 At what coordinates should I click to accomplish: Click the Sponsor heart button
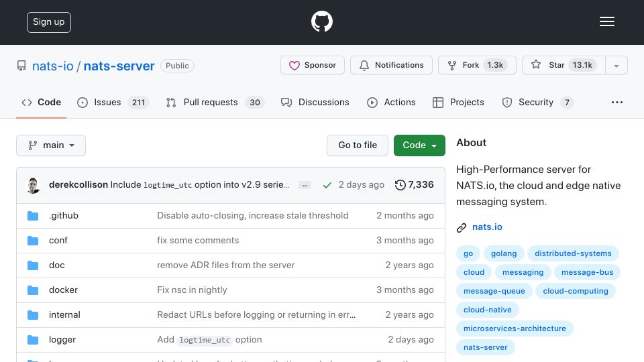[x=313, y=65]
